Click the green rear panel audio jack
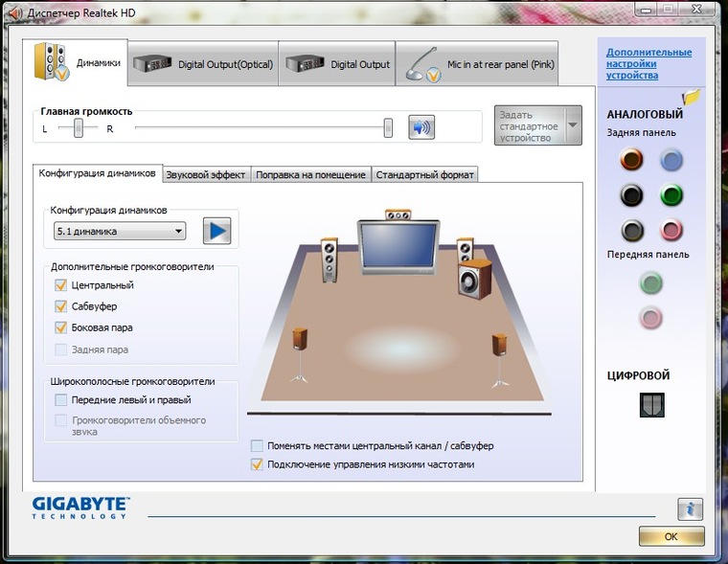This screenshot has width=728, height=564. click(x=671, y=195)
